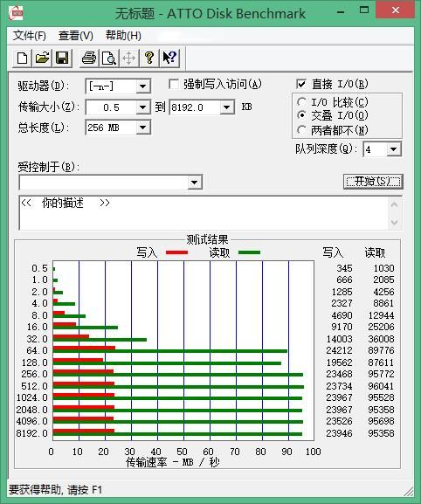Minimize the ATTO Disk Benchmark window
421x504 pixels.
[x=341, y=11]
